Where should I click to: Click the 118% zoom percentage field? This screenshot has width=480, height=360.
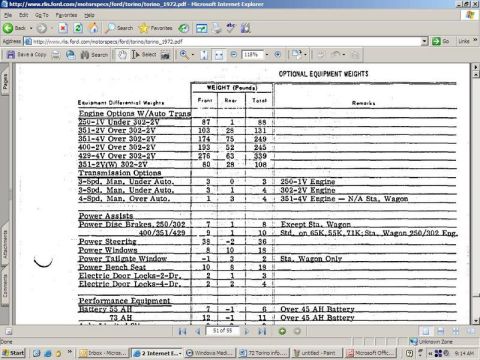(x=252, y=55)
